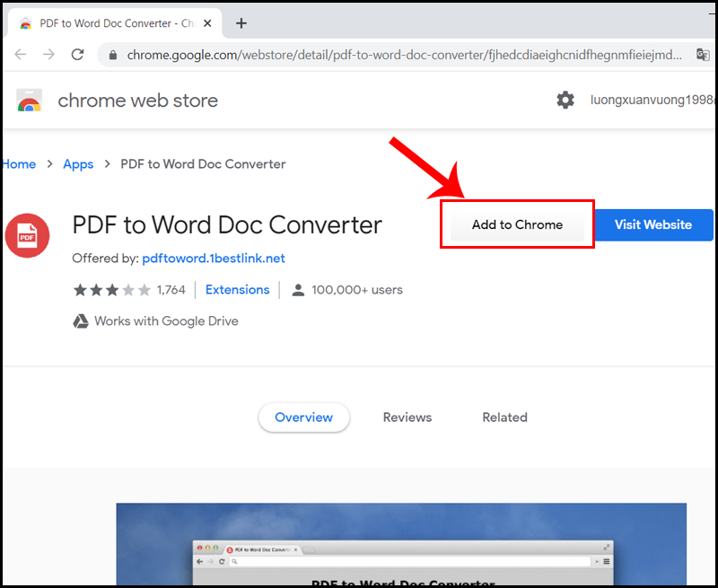Reload the current webpage
Viewport: 718px width, 588px height.
click(x=78, y=55)
